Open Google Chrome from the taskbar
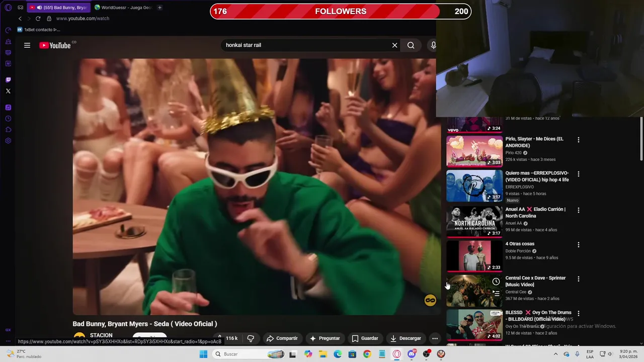This screenshot has width=644, height=362. [x=367, y=354]
